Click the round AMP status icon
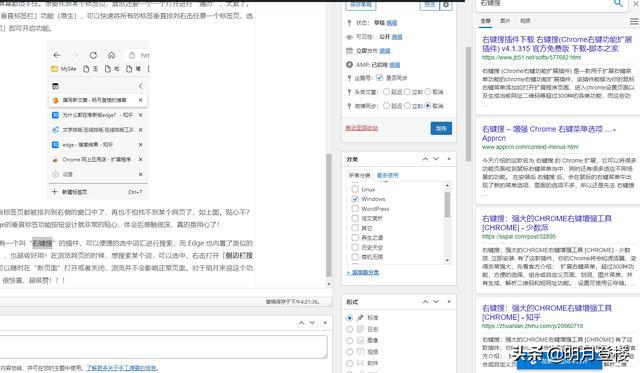The width and height of the screenshot is (640, 373). (349, 64)
